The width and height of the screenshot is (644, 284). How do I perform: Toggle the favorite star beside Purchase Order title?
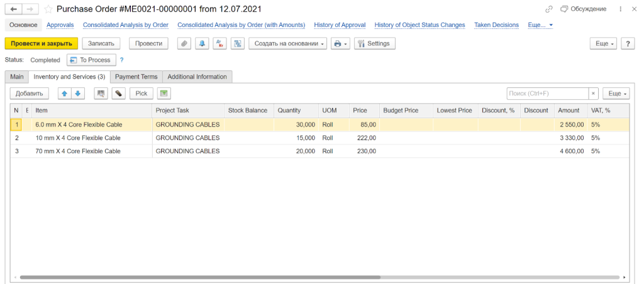tap(48, 9)
